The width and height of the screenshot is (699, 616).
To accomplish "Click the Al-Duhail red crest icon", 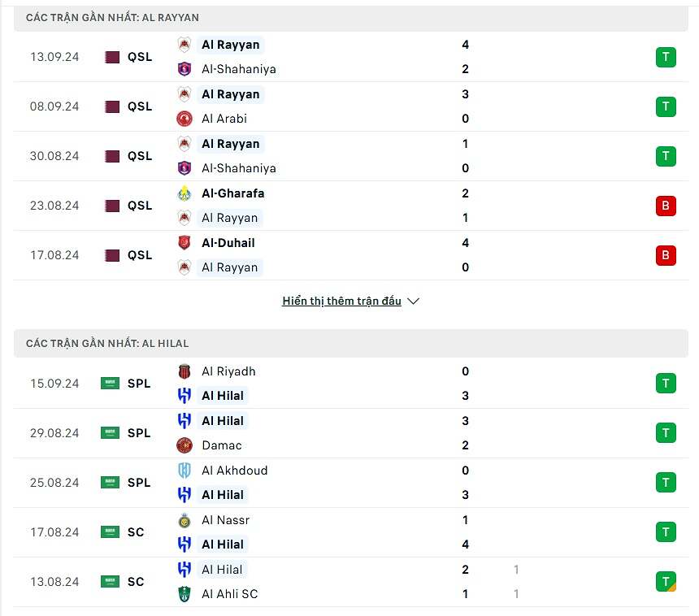I will [185, 243].
